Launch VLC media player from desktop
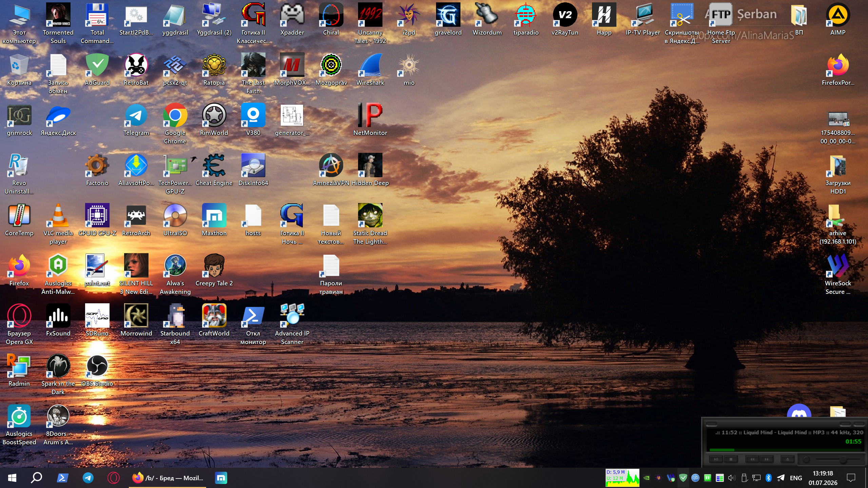This screenshot has width=868, height=488. pos(58,224)
